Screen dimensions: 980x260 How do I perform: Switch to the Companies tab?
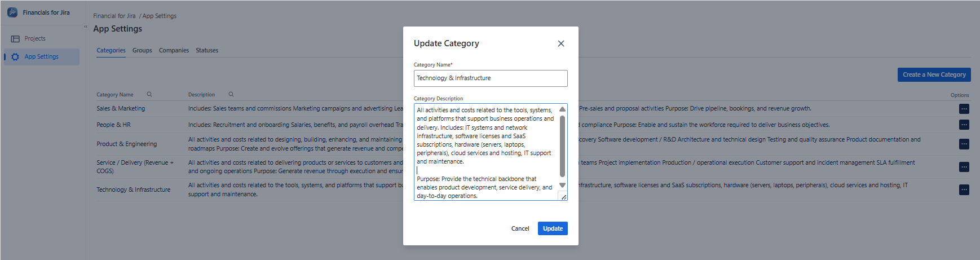tap(174, 50)
